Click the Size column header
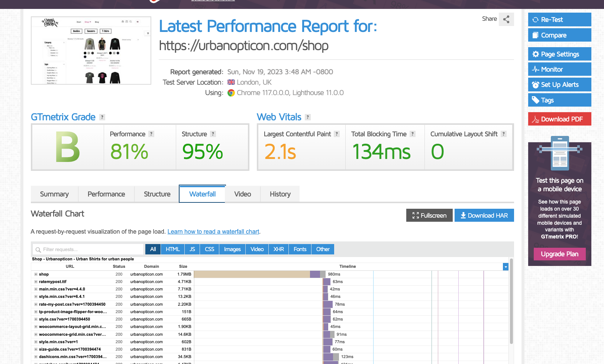This screenshot has height=364, width=604. tap(183, 267)
